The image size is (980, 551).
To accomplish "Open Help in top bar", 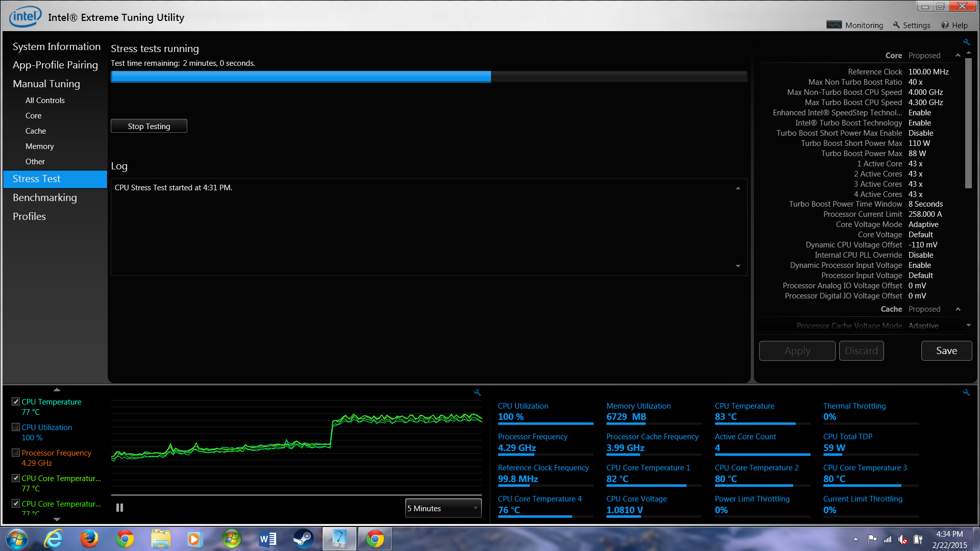I will (x=954, y=25).
